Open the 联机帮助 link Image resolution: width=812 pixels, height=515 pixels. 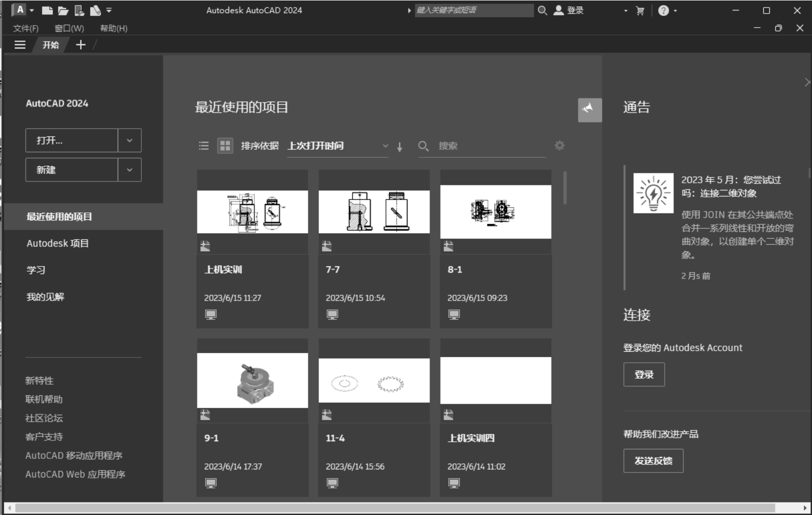(44, 399)
